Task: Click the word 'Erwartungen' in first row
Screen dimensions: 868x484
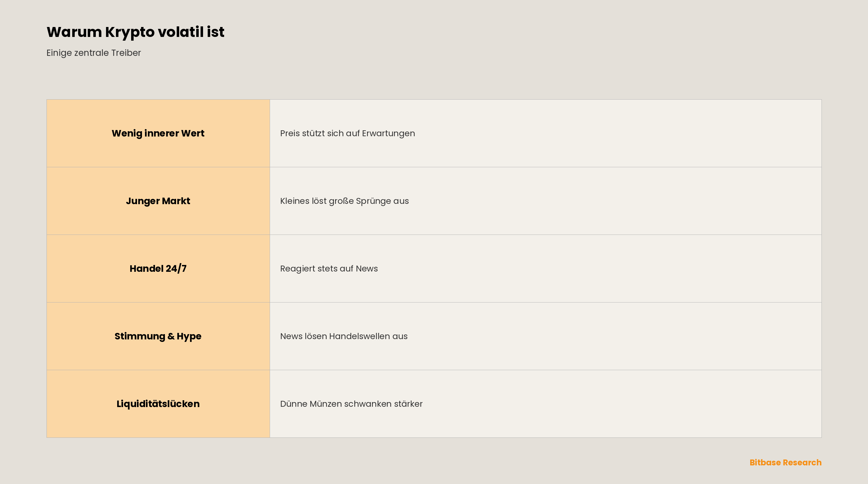Action: [x=388, y=133]
